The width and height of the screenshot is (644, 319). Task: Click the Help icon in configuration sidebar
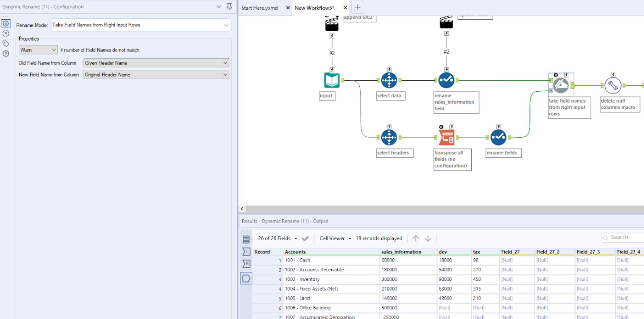point(6,53)
